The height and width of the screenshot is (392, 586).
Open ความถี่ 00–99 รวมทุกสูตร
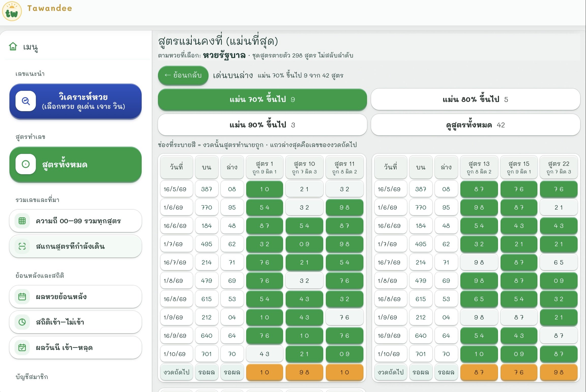coord(76,221)
